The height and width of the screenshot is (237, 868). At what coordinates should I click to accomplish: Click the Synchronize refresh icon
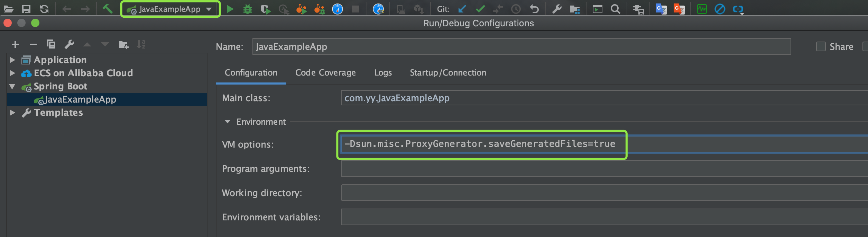click(44, 9)
